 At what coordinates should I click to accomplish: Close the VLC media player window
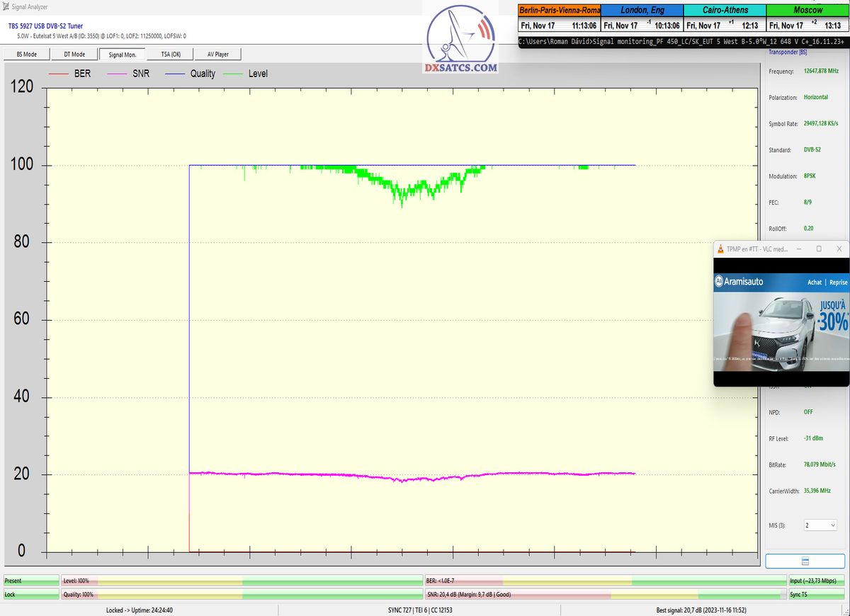tap(839, 249)
